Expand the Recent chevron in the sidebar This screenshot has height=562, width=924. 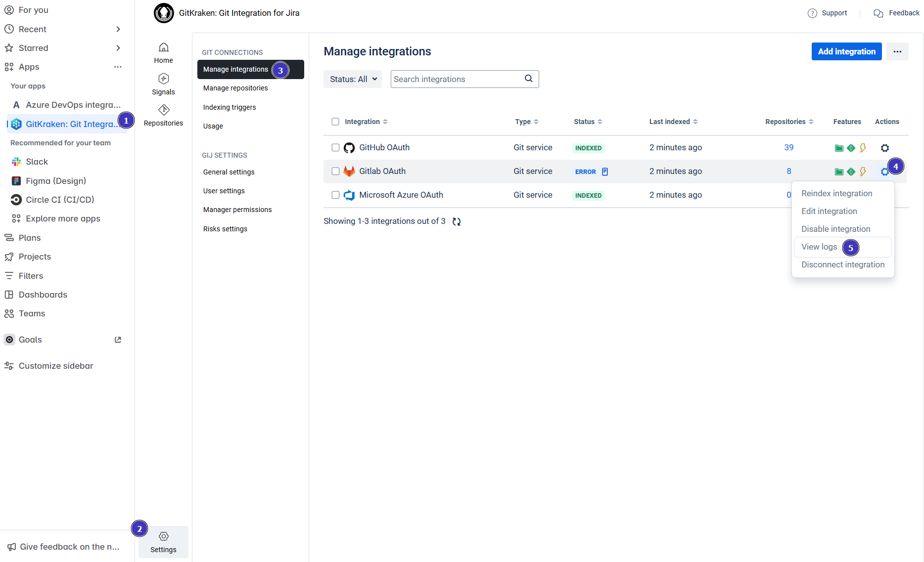[118, 29]
